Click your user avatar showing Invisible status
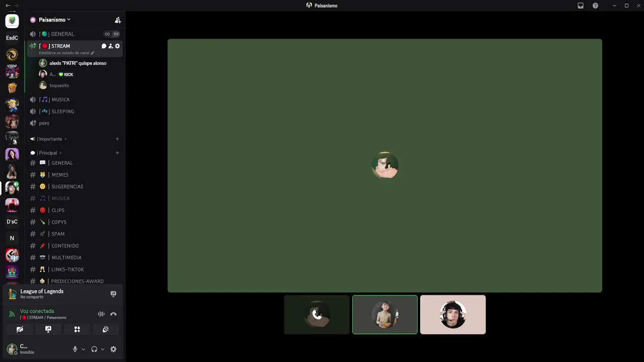The height and width of the screenshot is (362, 644). click(x=12, y=349)
